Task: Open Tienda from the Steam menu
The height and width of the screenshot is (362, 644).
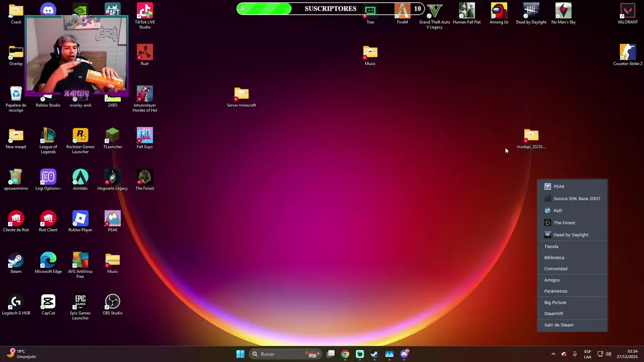Action: 573,246
